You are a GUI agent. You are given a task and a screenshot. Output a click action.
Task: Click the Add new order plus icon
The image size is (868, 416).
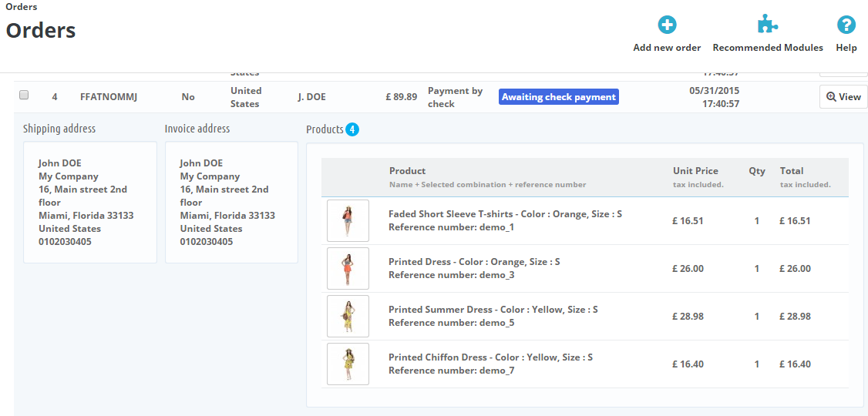pyautogui.click(x=667, y=25)
